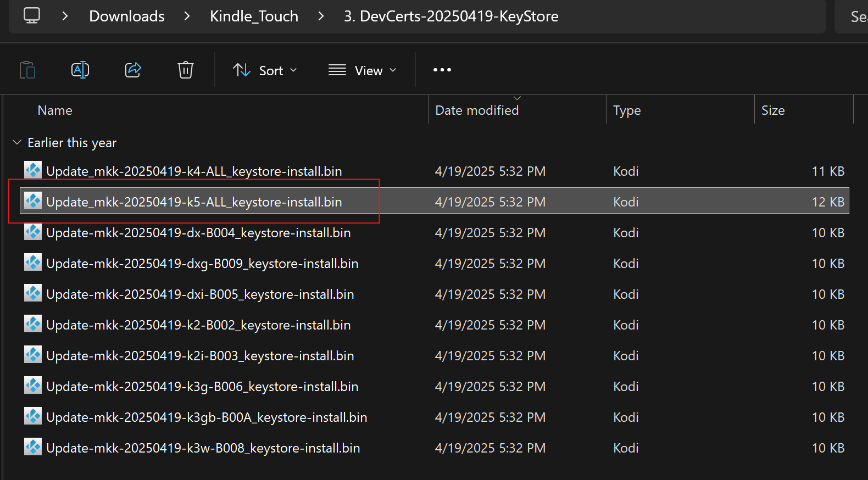Select Update-mkk-20250419-k2-B002_keystore-install.bin file name
The image size is (868, 480).
pos(198,325)
